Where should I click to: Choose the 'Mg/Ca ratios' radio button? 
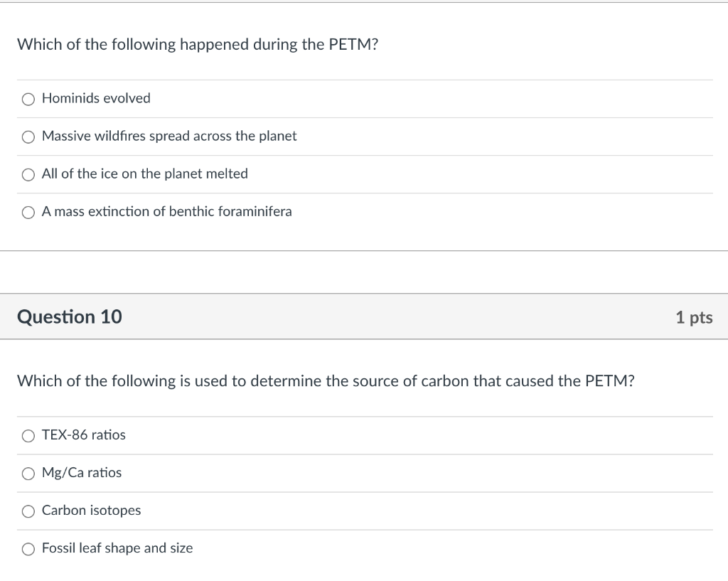click(28, 473)
